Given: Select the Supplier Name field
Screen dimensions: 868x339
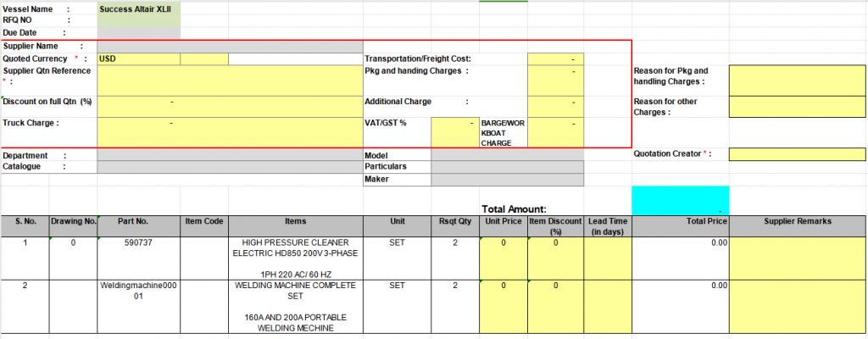Looking at the screenshot, I should pyautogui.click(x=230, y=47).
